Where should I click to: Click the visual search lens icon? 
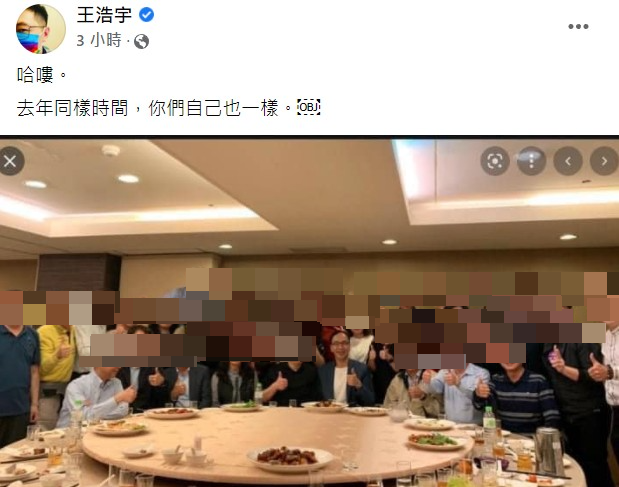coord(495,161)
